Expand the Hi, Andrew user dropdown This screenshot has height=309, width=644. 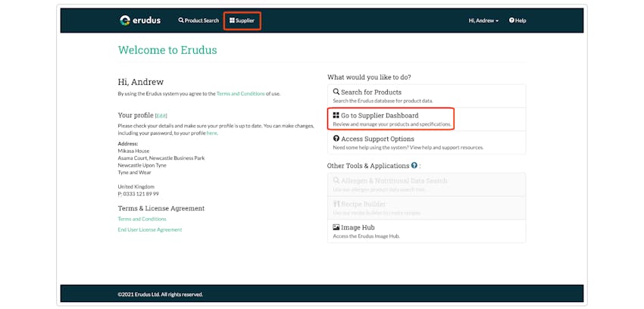coord(483,20)
